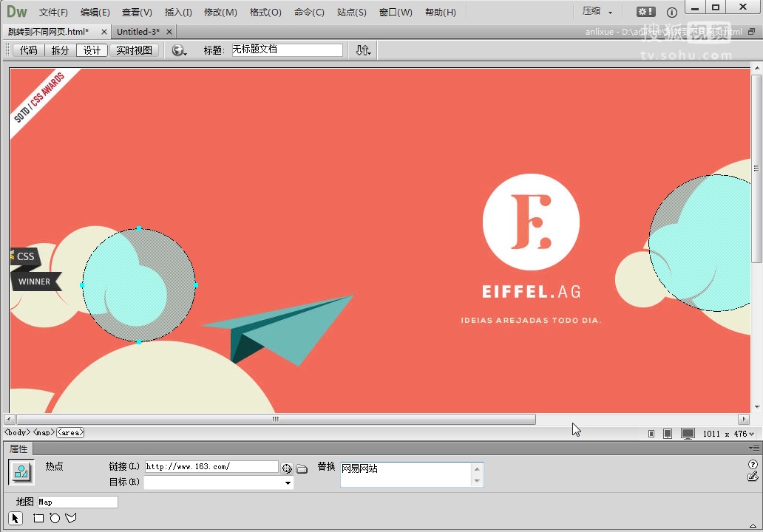Switch to the 跳转到不同网页.html tab
This screenshot has height=532, width=763.
[x=49, y=32]
